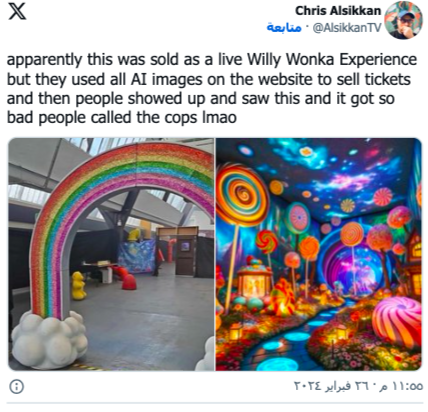
Task: Click the info circle icon below the images
Action: click(x=17, y=387)
